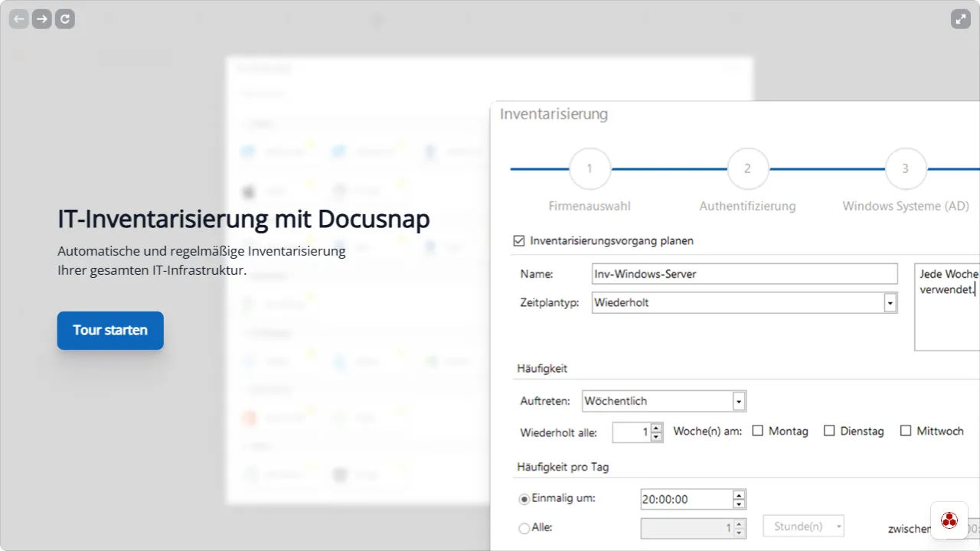Click the Inventarisierung dialog title
This screenshot has width=980, height=551.
point(554,114)
